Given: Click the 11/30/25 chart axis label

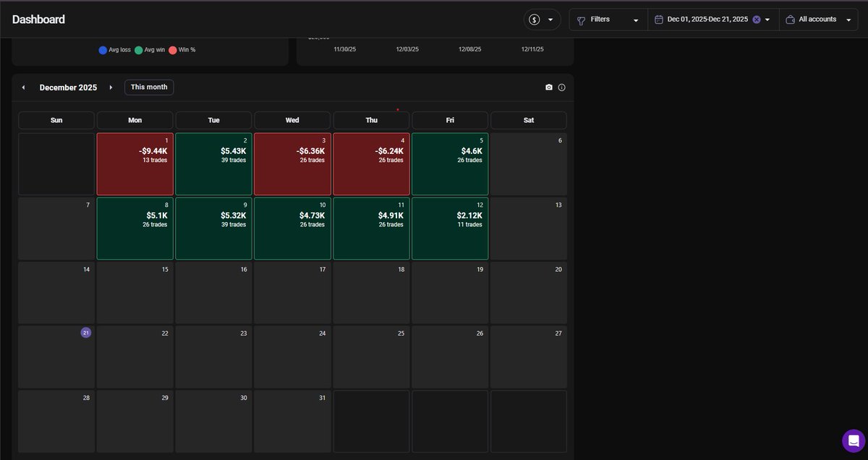Looking at the screenshot, I should (x=345, y=49).
